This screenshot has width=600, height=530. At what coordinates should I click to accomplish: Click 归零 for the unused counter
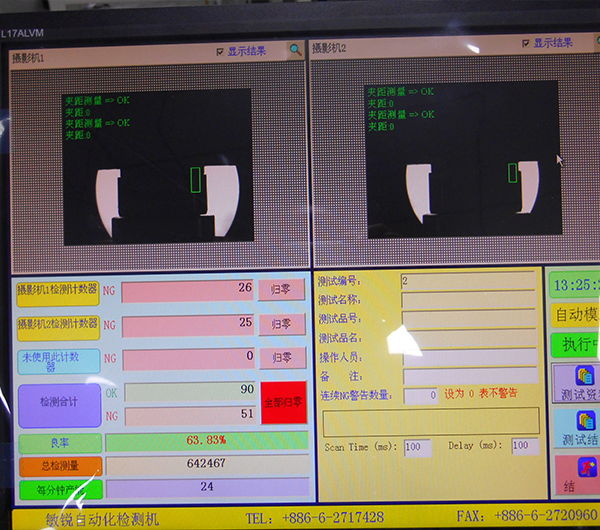click(x=282, y=357)
